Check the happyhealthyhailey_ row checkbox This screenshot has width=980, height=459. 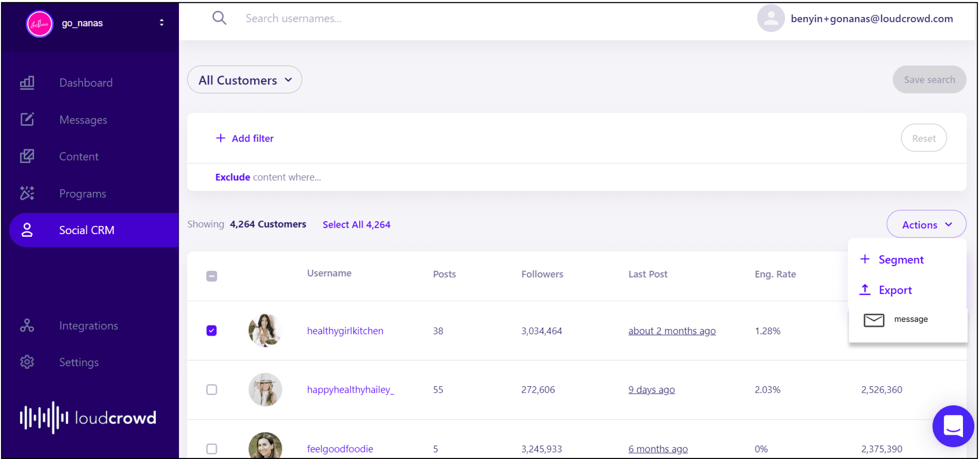click(x=212, y=389)
